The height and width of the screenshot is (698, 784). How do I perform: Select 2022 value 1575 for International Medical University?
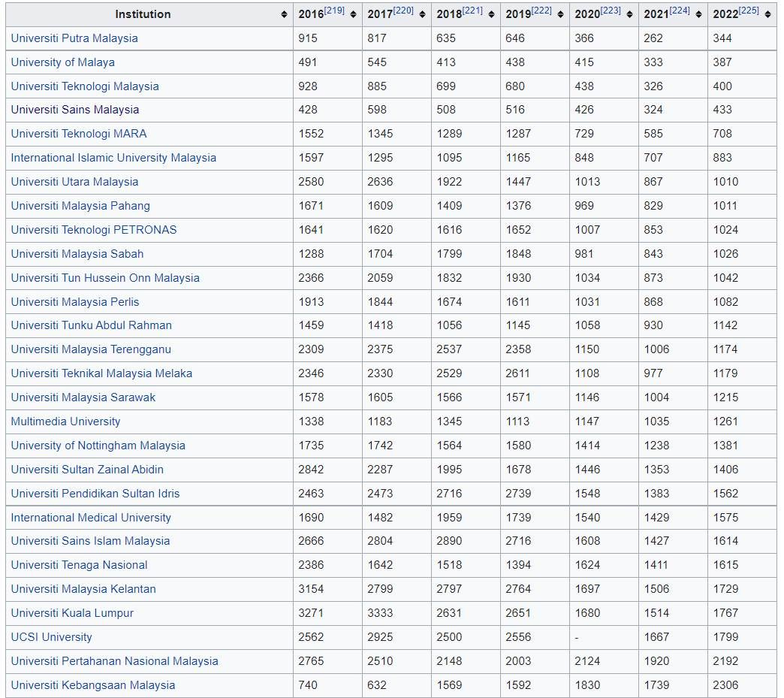pos(725,518)
